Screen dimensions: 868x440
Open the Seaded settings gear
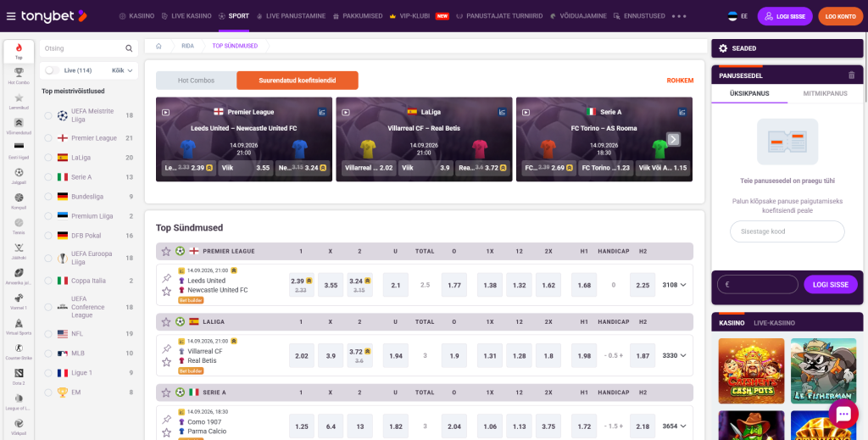pyautogui.click(x=723, y=48)
